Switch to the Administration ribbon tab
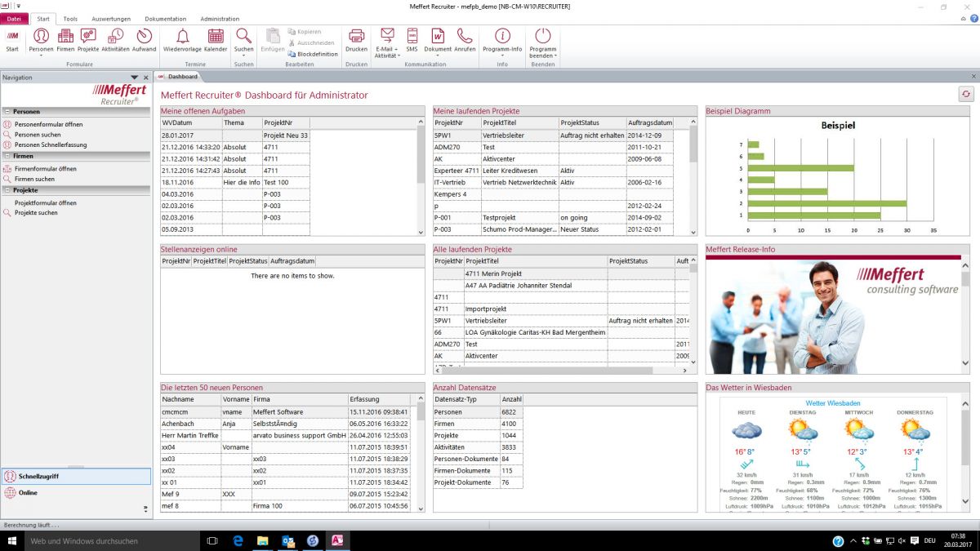The height and width of the screenshot is (551, 980). [220, 19]
